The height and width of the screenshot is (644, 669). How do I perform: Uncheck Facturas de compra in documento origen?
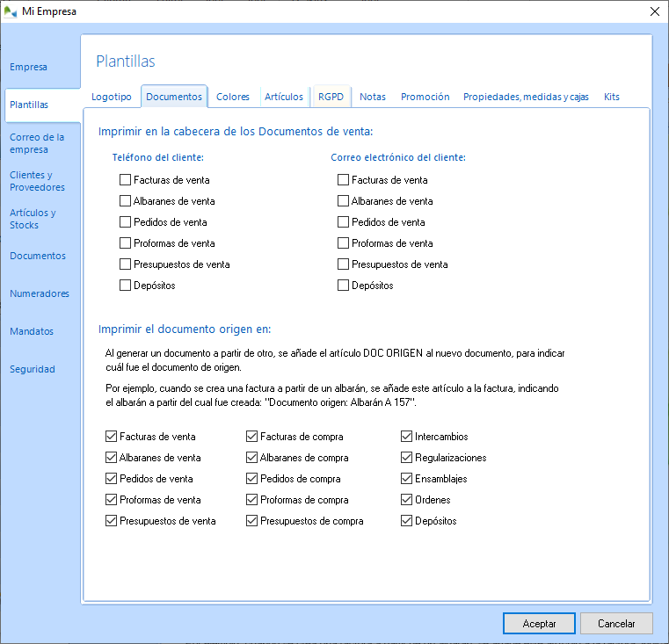252,437
